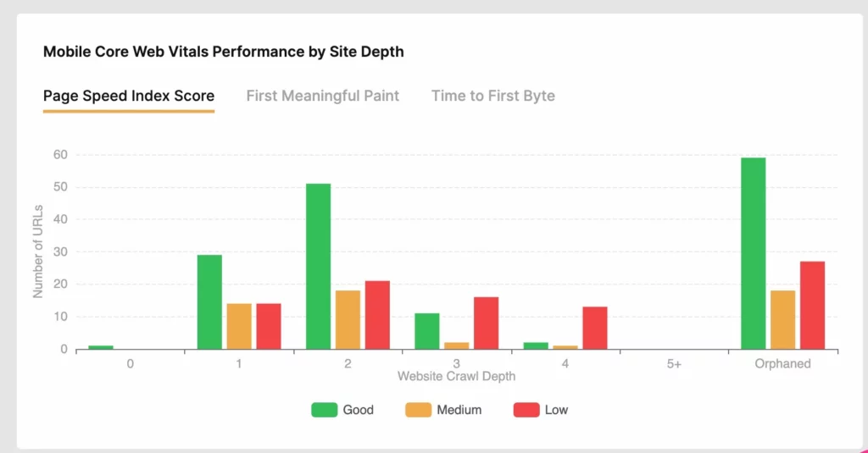Image resolution: width=868 pixels, height=453 pixels.
Task: Click the orange Medium bar at depth 1
Action: [239, 326]
